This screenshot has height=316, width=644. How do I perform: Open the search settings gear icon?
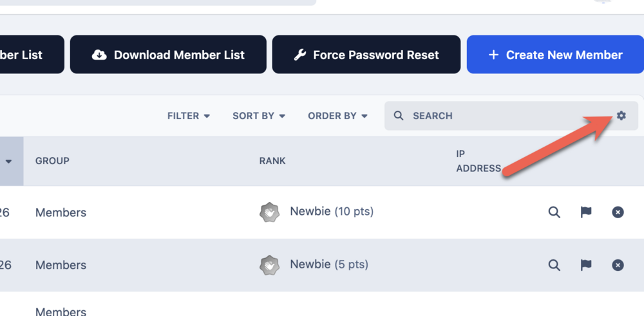point(621,116)
